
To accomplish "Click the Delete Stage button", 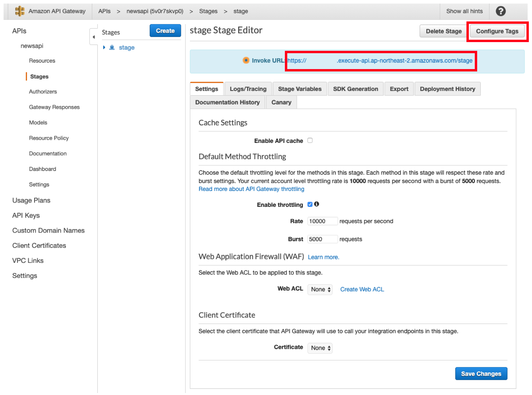I will pyautogui.click(x=444, y=31).
